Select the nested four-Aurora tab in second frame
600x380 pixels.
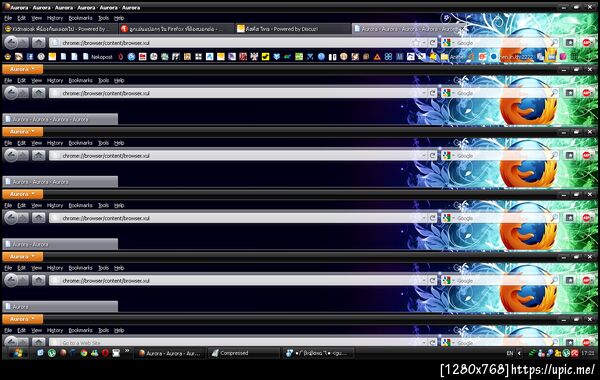click(x=60, y=119)
